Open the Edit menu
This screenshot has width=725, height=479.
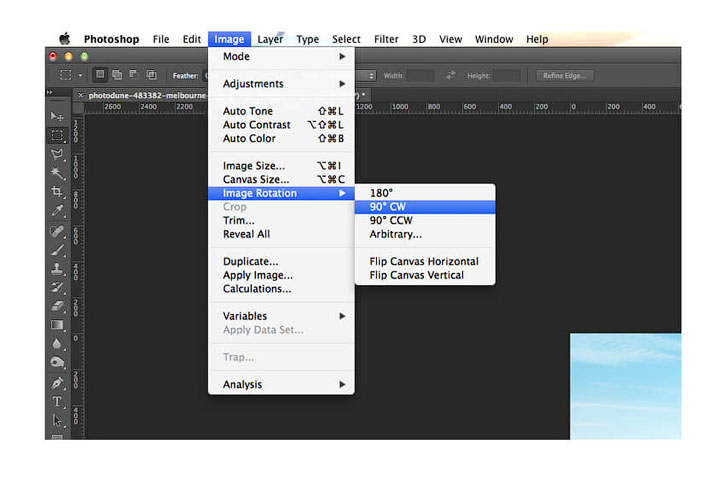(191, 39)
